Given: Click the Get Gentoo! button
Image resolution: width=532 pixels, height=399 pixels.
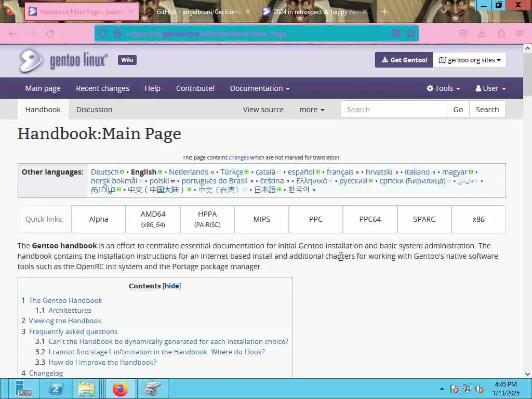Looking at the screenshot, I should tap(404, 60).
